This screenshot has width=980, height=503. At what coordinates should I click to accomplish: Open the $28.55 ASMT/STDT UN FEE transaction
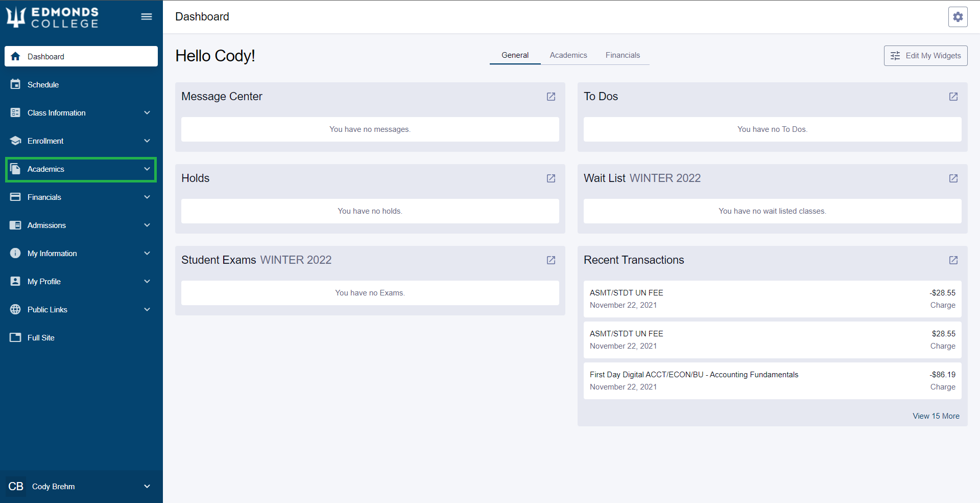[x=772, y=340]
